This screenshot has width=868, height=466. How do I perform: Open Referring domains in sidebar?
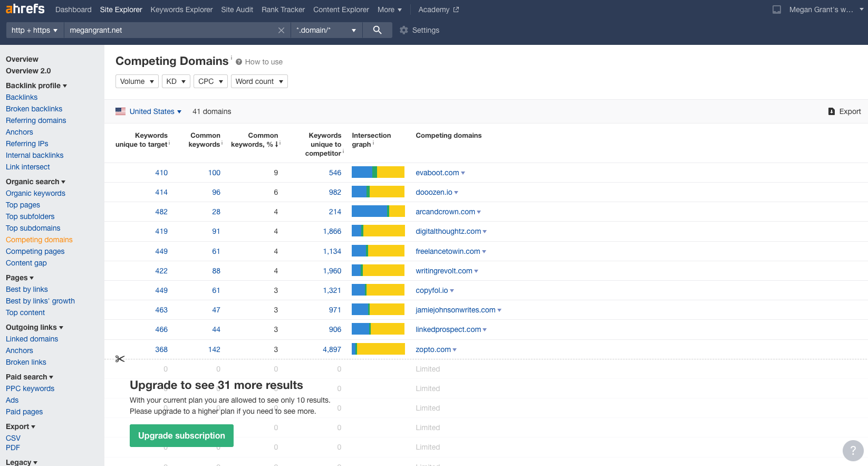(36, 120)
